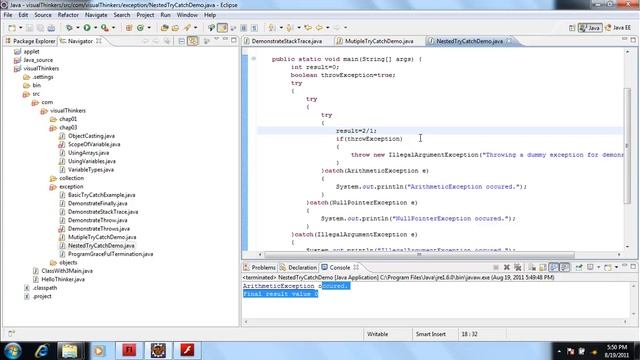Open the Source menu

point(43,15)
